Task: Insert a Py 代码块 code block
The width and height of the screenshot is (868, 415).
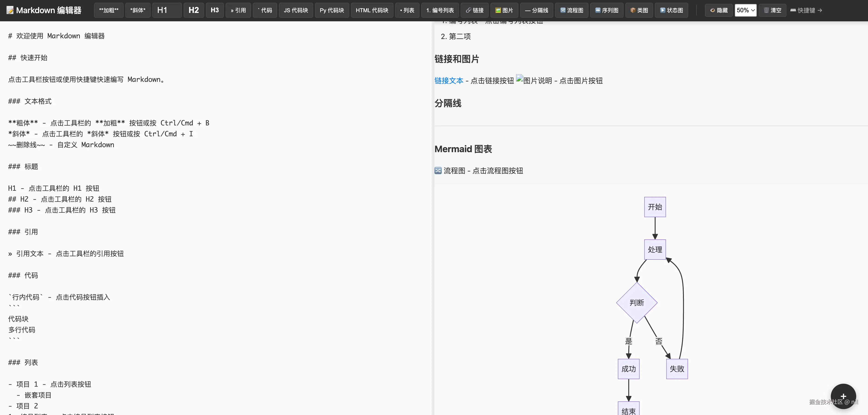Action: click(332, 10)
